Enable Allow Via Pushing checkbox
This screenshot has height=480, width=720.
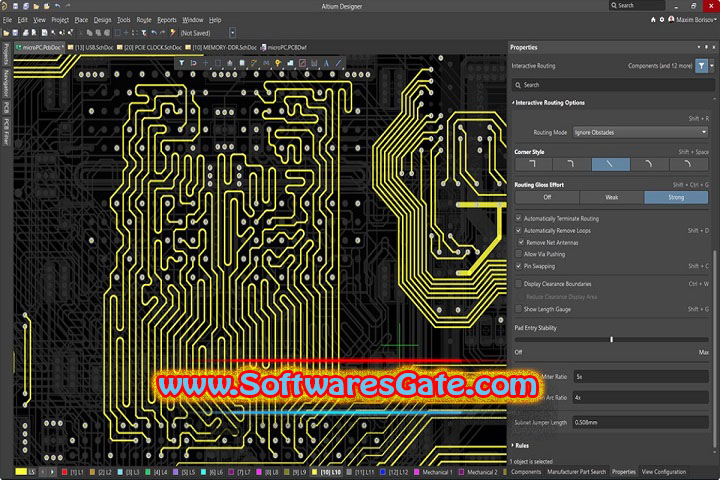(518, 254)
